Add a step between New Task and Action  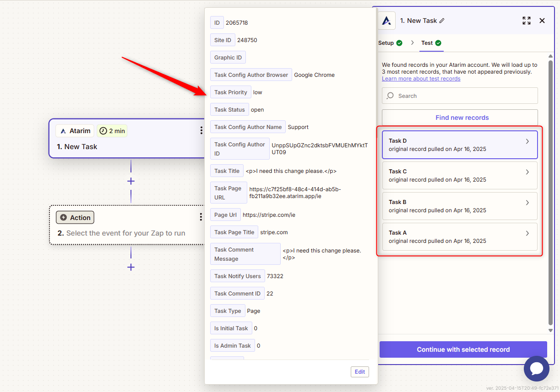point(131,181)
